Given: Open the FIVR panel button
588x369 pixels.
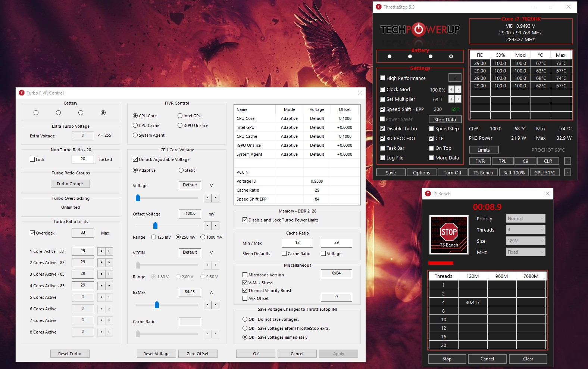Looking at the screenshot, I should click(480, 161).
